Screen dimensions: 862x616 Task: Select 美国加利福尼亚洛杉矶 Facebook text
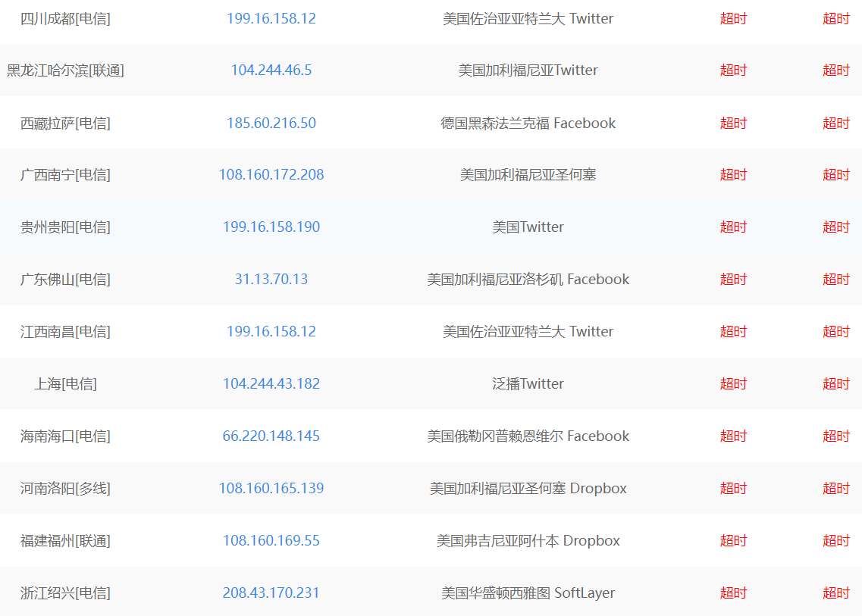point(528,279)
